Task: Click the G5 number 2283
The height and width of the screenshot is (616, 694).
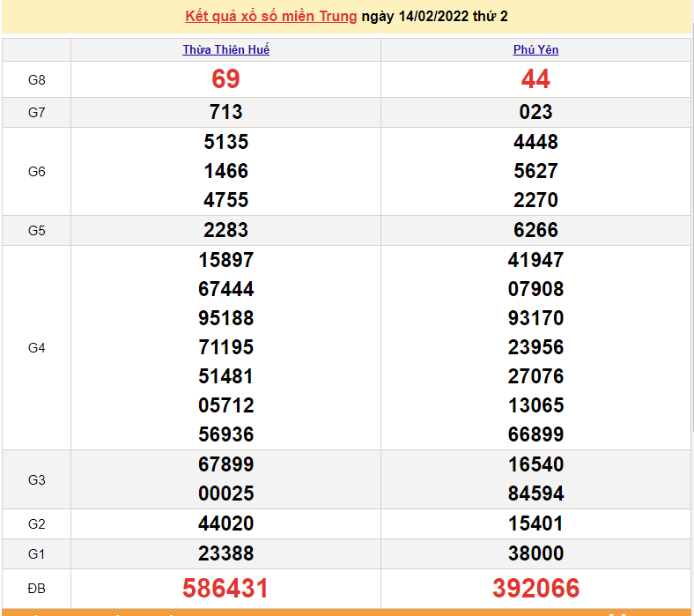Action: 225,230
